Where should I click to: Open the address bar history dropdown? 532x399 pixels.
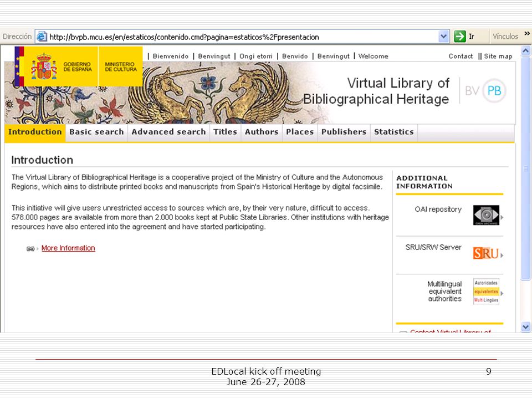(443, 37)
